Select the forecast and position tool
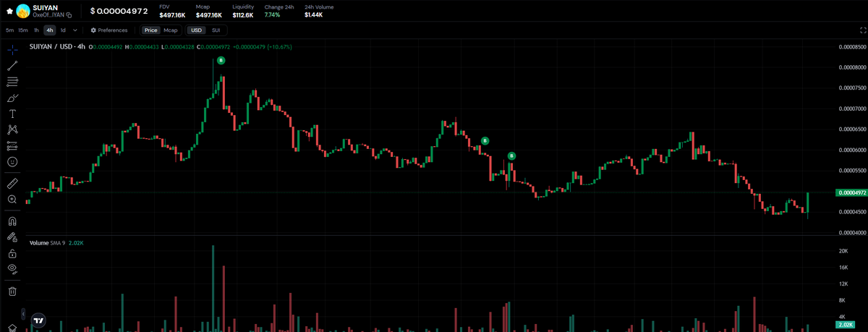This screenshot has height=332, width=868. click(x=12, y=145)
